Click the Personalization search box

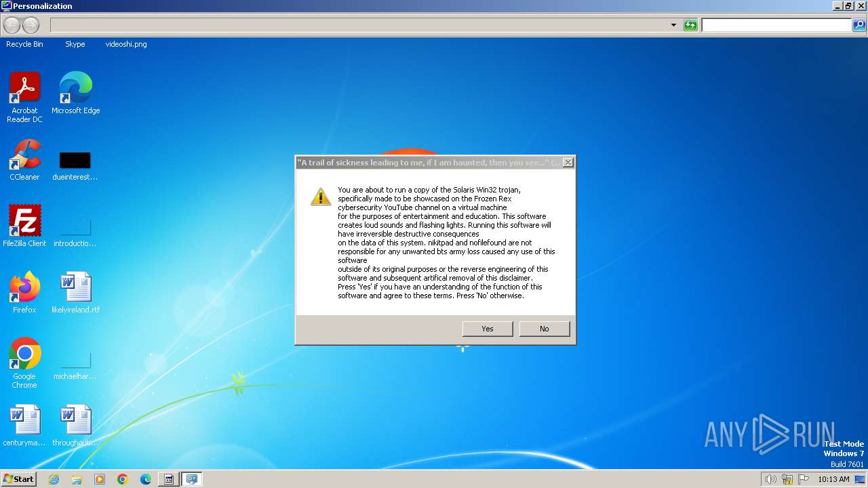click(776, 25)
